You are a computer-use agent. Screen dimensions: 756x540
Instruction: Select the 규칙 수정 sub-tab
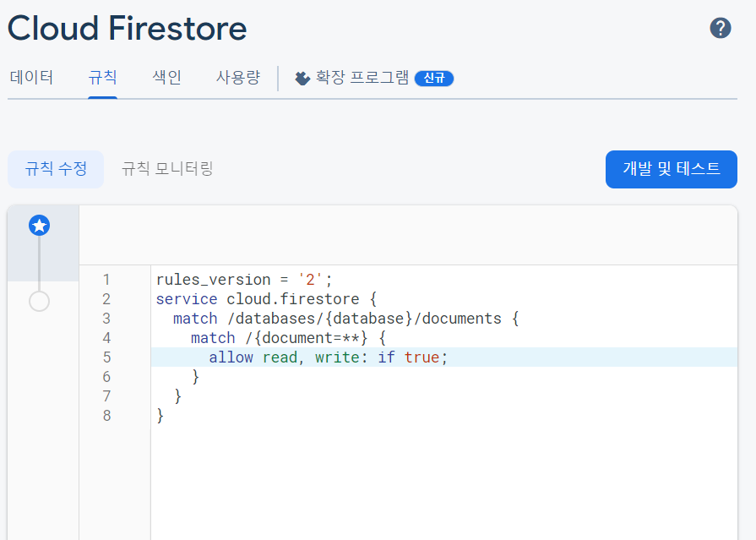coord(56,169)
